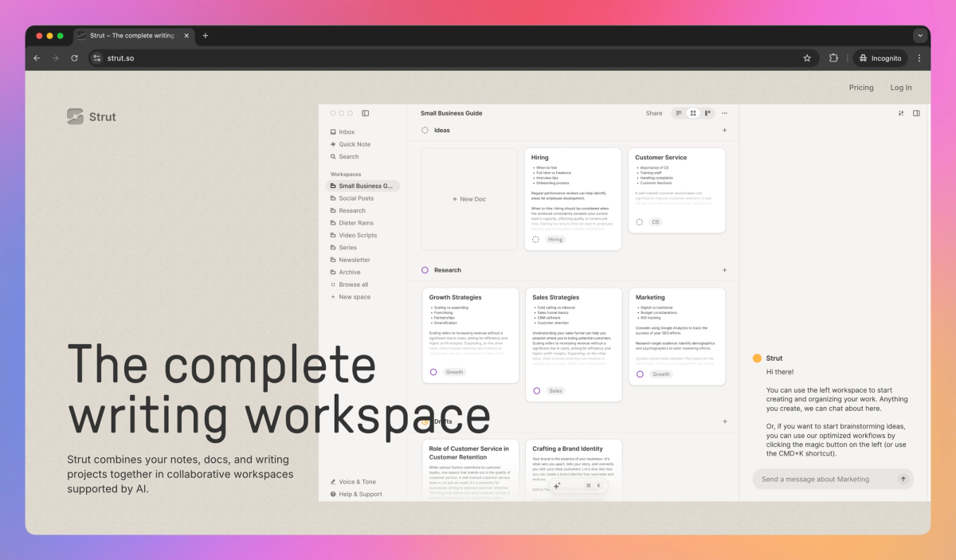
Task: Open chat settings sliders icon
Action: (901, 113)
